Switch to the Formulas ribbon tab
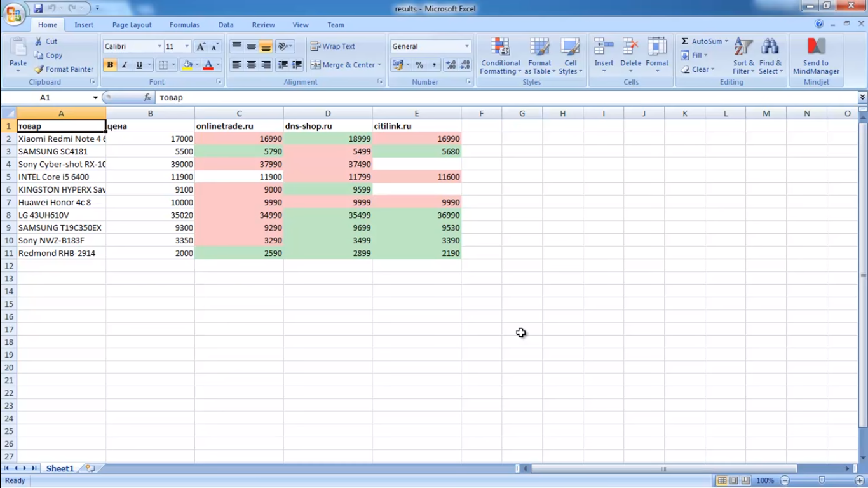This screenshot has height=488, width=868. (x=184, y=25)
